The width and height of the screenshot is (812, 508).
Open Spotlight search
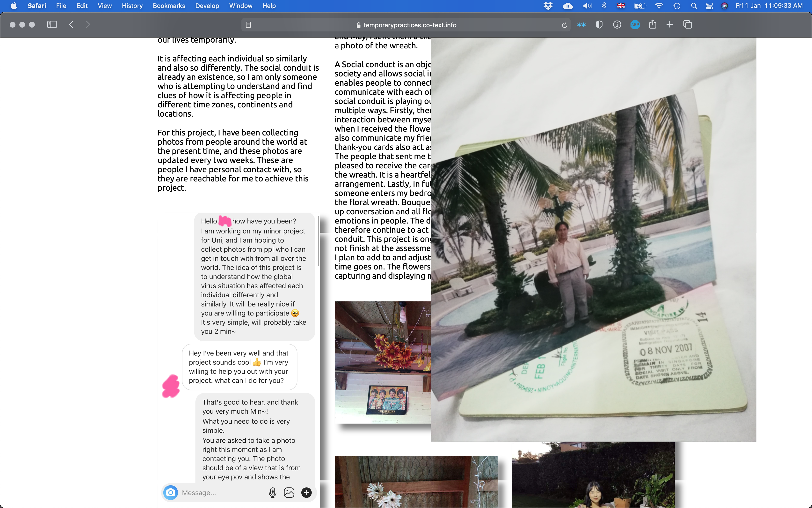(x=694, y=6)
